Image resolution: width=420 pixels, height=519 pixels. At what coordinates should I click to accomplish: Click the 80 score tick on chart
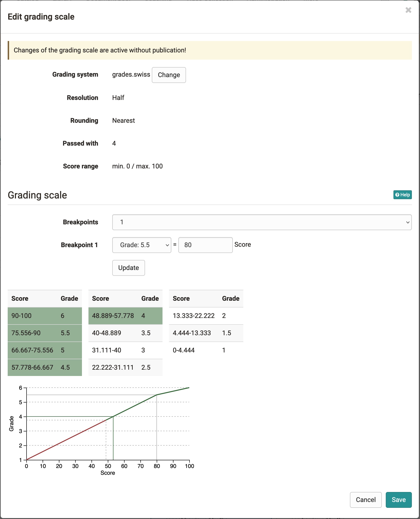click(x=157, y=466)
